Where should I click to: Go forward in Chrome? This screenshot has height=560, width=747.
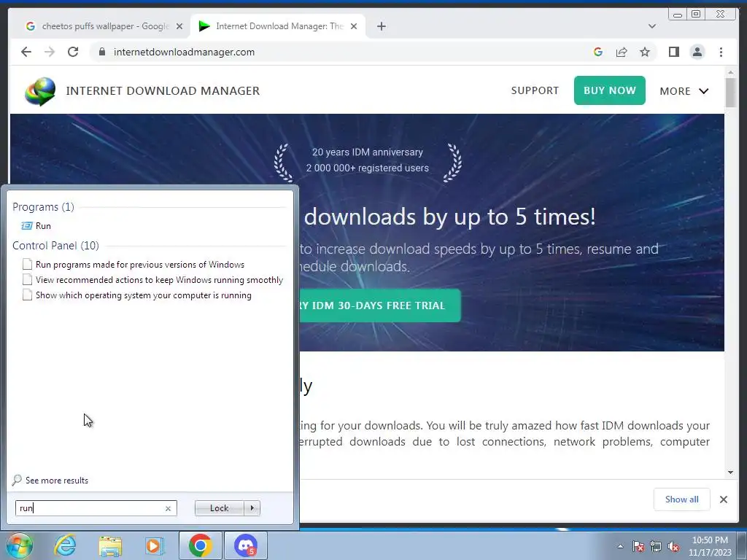(50, 52)
